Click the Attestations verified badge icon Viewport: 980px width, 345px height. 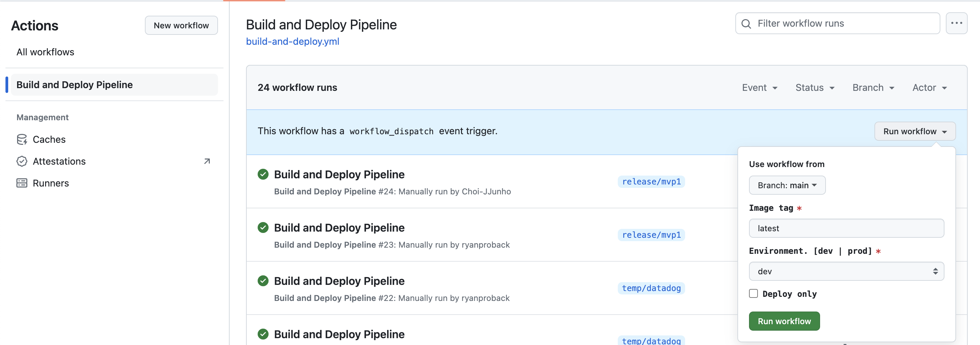click(22, 161)
